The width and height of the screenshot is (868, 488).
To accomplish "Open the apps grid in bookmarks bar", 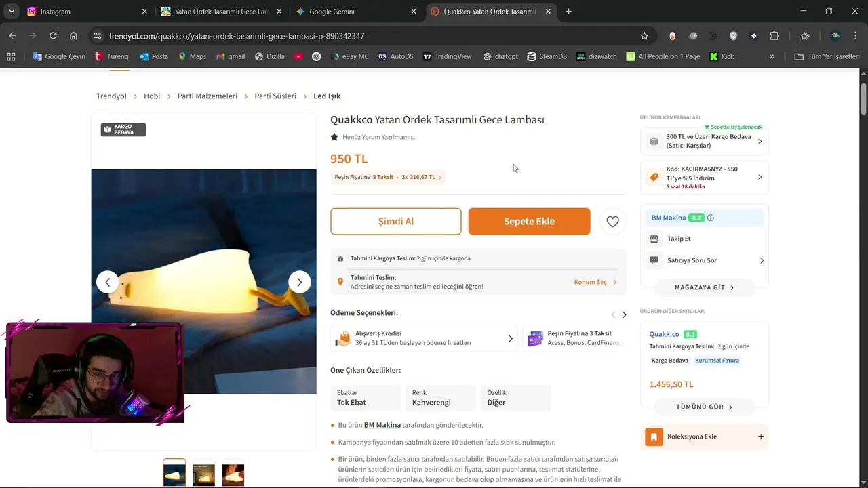I will tap(11, 56).
